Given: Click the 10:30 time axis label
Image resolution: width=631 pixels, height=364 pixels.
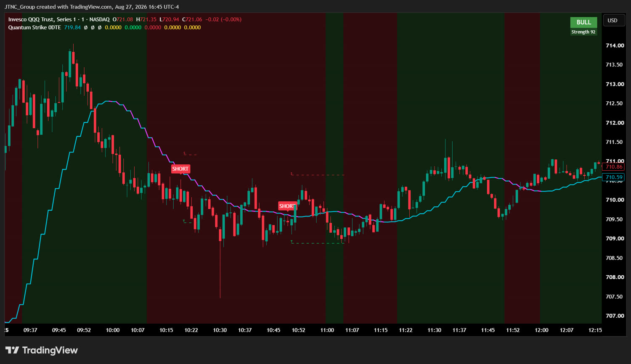Looking at the screenshot, I should pyautogui.click(x=220, y=330).
